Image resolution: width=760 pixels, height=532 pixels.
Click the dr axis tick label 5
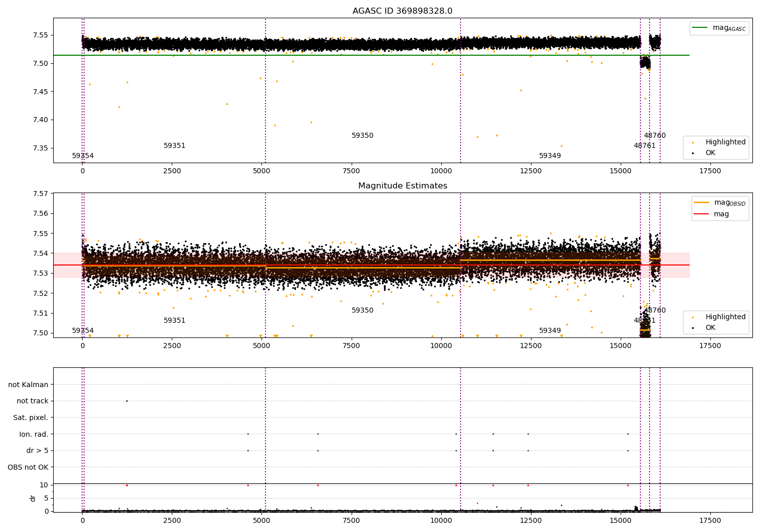tap(47, 499)
